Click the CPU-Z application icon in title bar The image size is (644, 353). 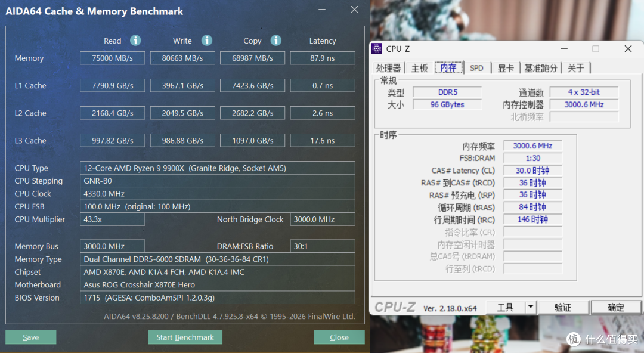pyautogui.click(x=377, y=48)
